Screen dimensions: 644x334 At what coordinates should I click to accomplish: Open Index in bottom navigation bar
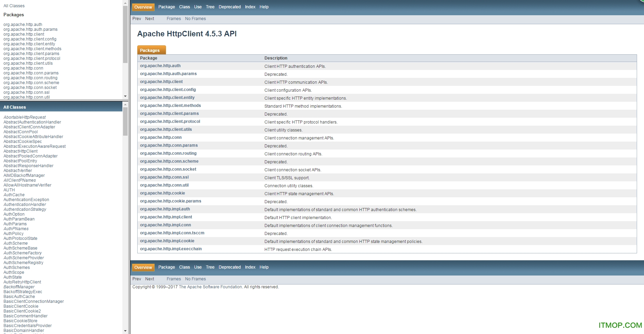tap(250, 267)
